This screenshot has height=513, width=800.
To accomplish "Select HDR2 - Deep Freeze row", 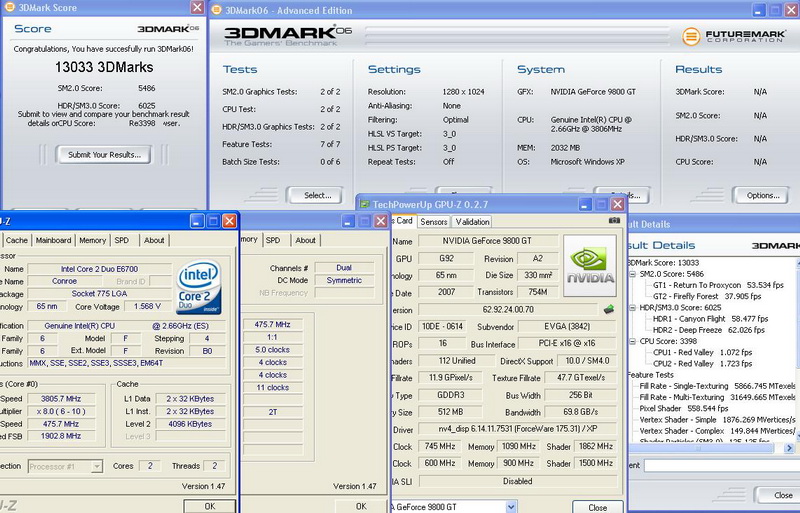I will pos(709,330).
